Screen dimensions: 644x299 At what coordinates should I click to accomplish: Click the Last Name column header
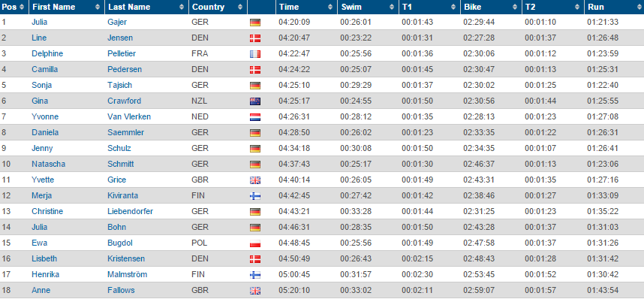pyautogui.click(x=146, y=7)
